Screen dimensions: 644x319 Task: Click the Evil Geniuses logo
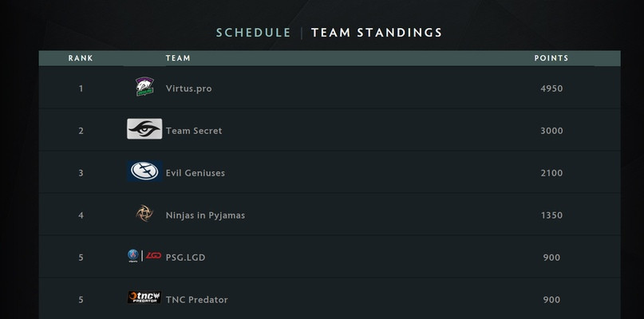[144, 171]
